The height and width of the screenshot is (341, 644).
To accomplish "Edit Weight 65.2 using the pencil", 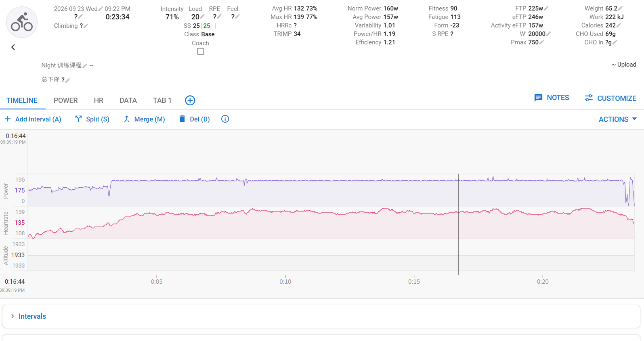I will pos(620,8).
